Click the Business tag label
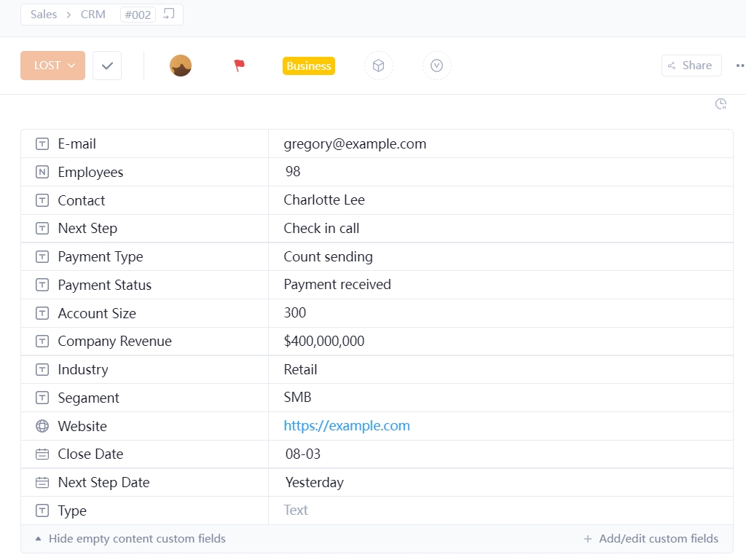The height and width of the screenshot is (560, 746). [309, 66]
